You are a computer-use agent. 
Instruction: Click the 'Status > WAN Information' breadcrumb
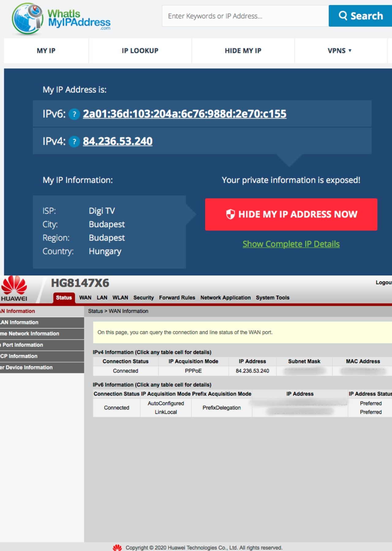[x=118, y=311]
